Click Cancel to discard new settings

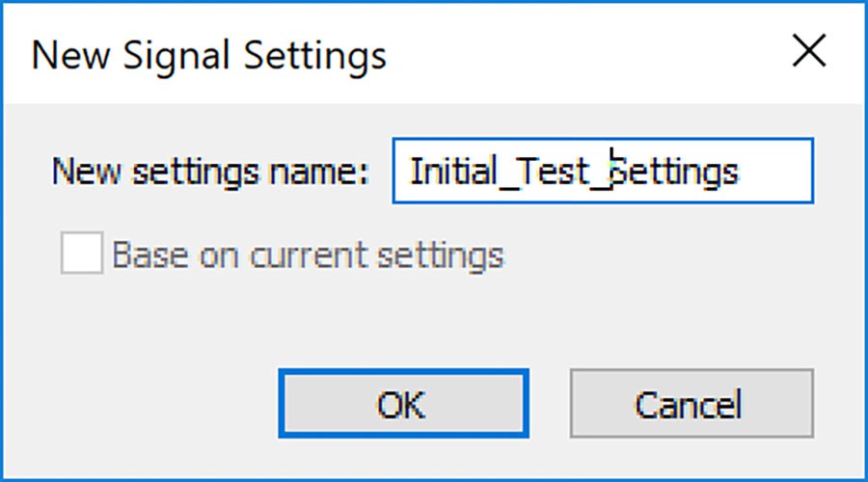pos(692,403)
